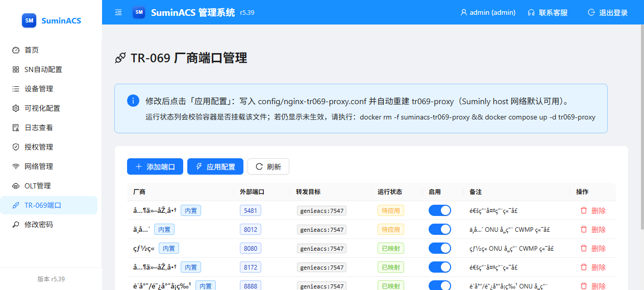Image resolution: width=644 pixels, height=290 pixels.
Task: Toggle the enable switch for port 8080
Action: pyautogui.click(x=440, y=248)
